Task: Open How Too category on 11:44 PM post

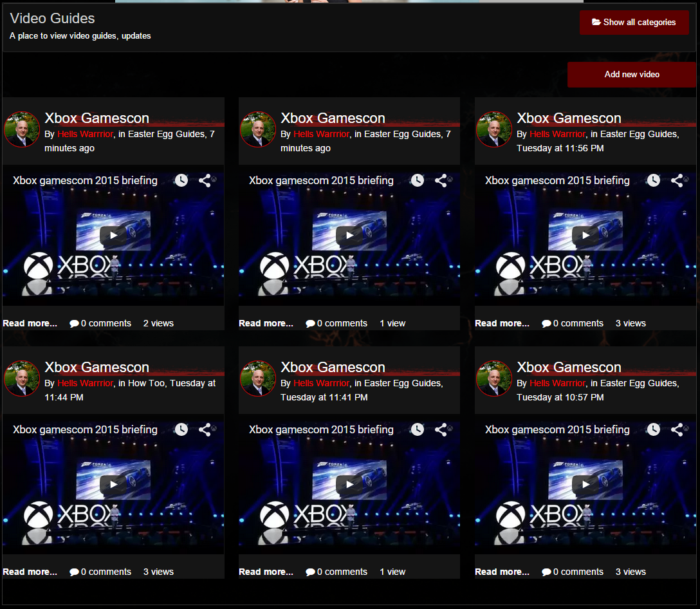Action: 147,384
